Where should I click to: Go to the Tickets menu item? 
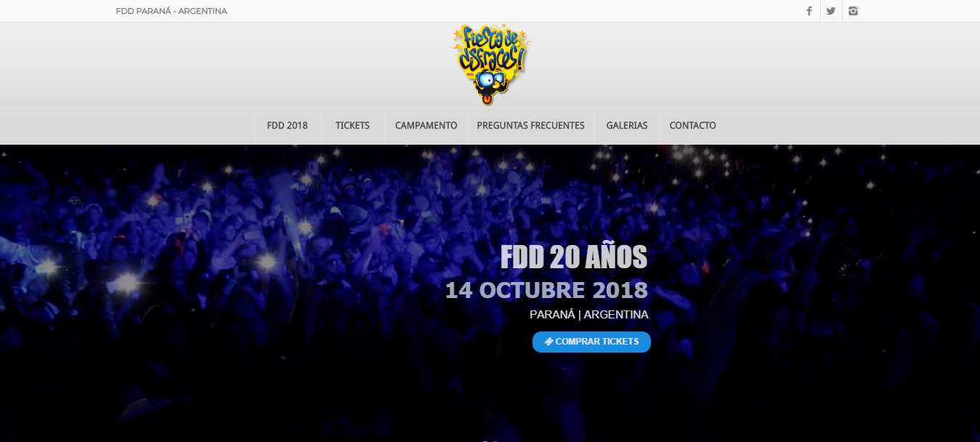click(x=352, y=126)
